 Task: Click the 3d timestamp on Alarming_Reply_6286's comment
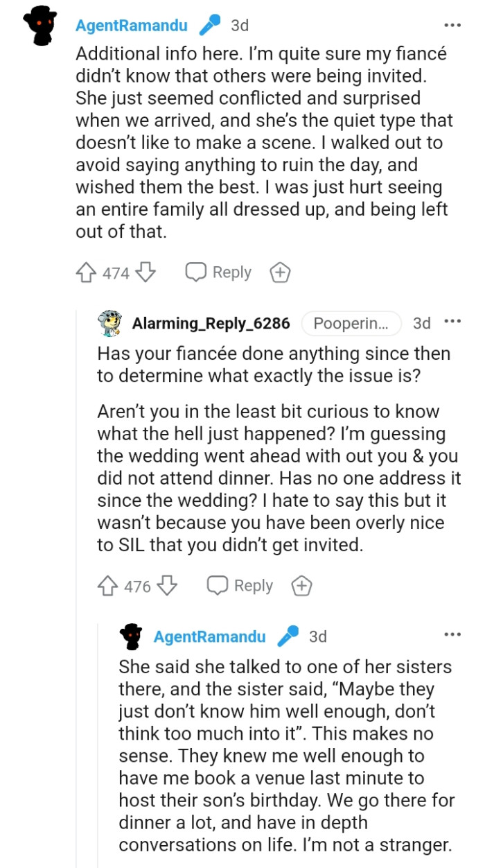[x=422, y=323]
